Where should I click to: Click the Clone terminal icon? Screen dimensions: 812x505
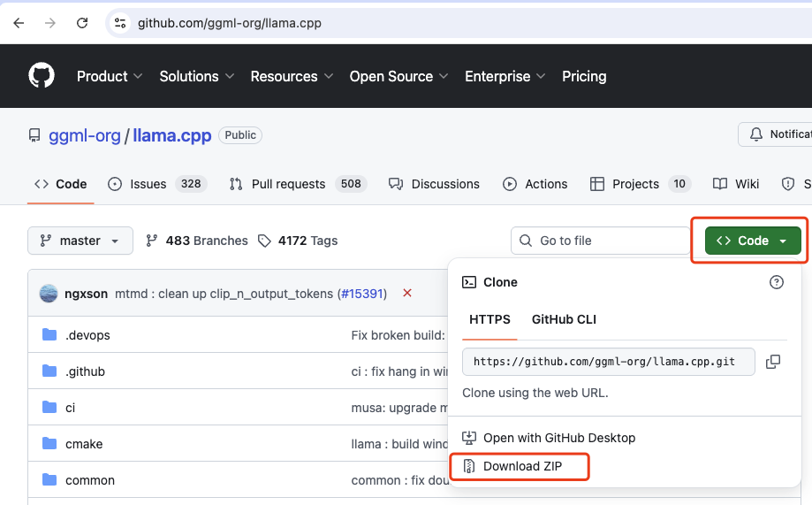[x=469, y=282]
